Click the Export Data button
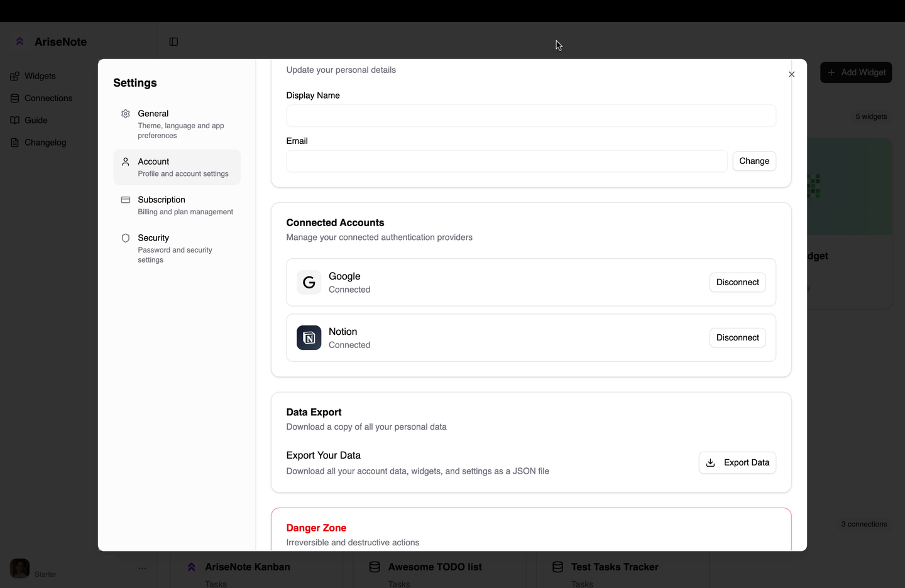Screen dimensions: 905x588 738,462
